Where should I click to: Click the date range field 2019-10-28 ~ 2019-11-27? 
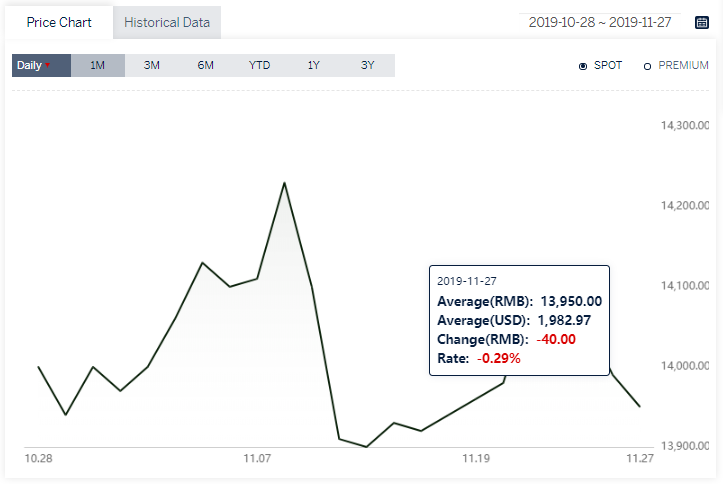600,22
